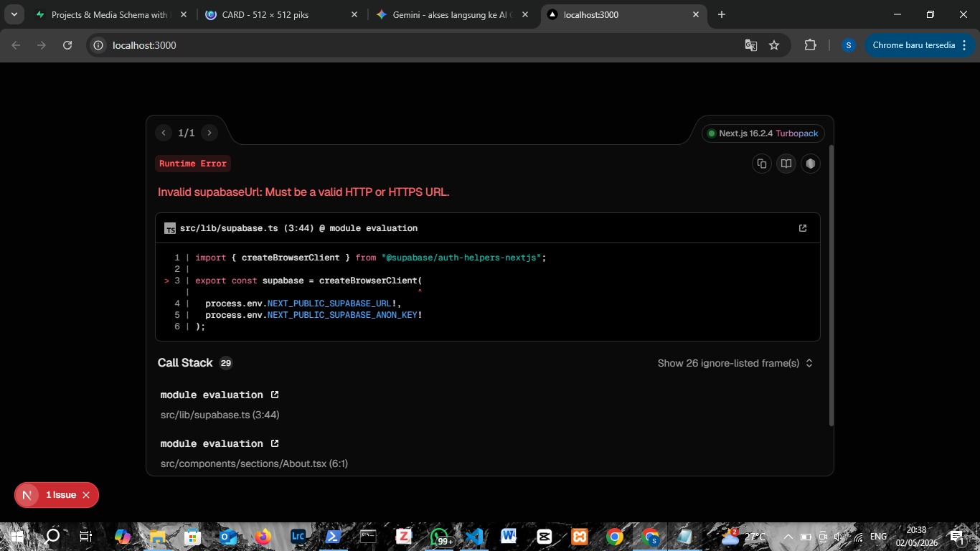Open Windows Search in the taskbar
Screen dimensions: 980x551
tap(52, 536)
